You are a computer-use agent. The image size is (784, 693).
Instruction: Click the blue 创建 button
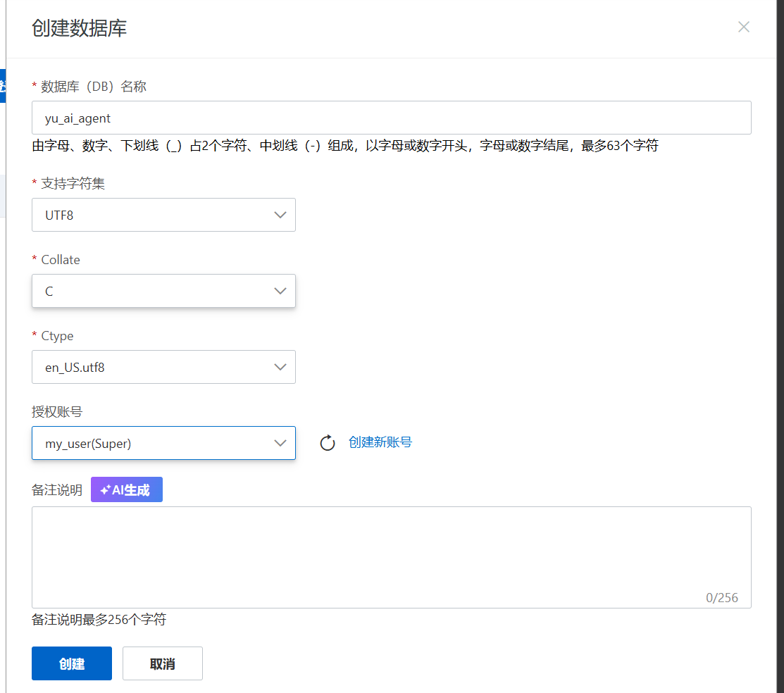coord(72,663)
